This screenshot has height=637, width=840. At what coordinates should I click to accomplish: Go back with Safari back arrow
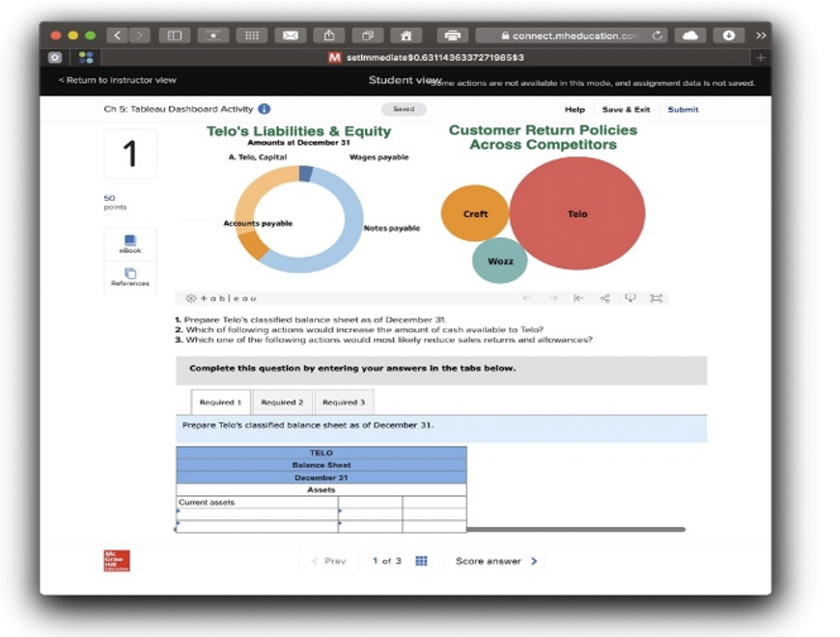click(x=118, y=36)
